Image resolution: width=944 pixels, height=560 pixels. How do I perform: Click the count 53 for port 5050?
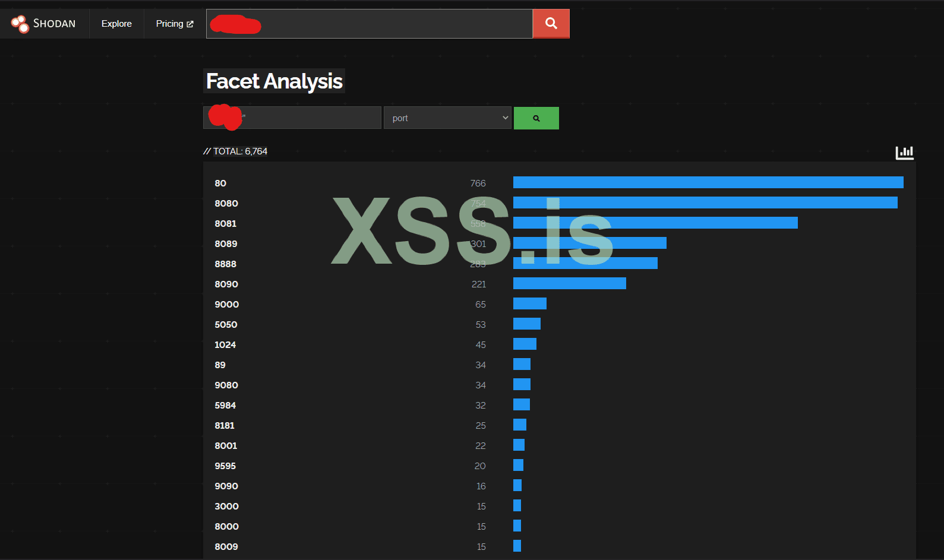point(481,324)
